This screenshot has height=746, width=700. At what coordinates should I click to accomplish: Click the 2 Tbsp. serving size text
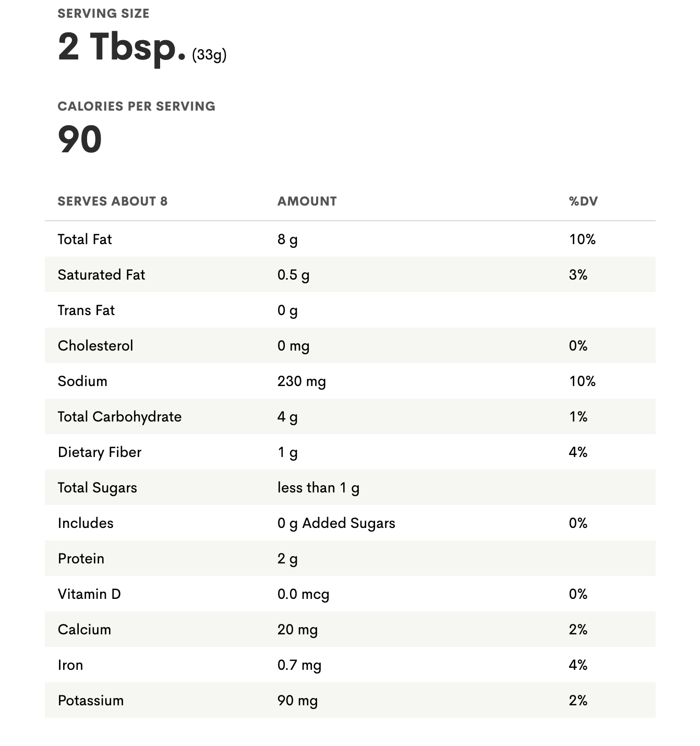point(122,46)
